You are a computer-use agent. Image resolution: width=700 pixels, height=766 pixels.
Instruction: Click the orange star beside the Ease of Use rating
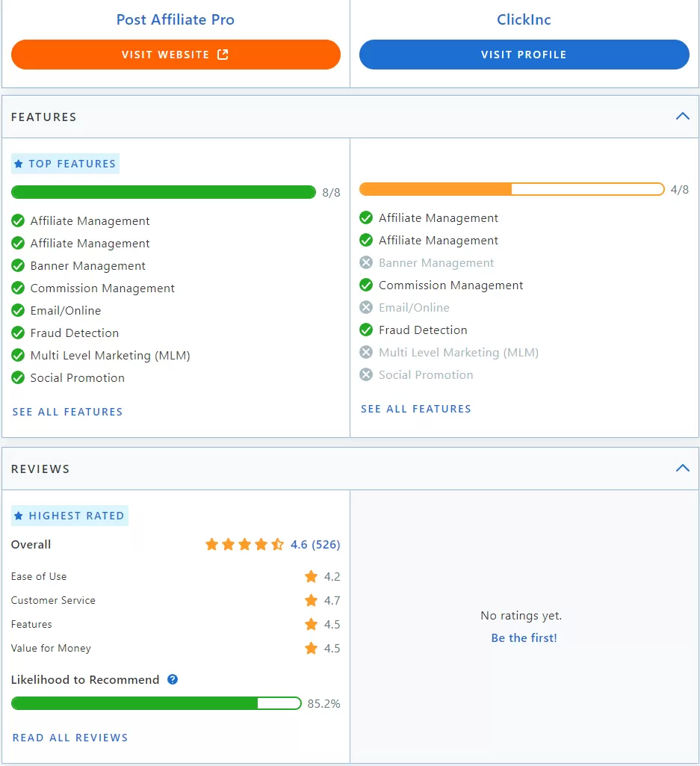click(x=311, y=576)
